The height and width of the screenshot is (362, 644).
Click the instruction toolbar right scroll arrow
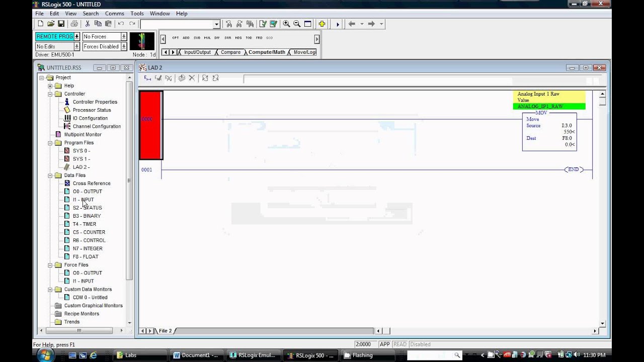(317, 39)
